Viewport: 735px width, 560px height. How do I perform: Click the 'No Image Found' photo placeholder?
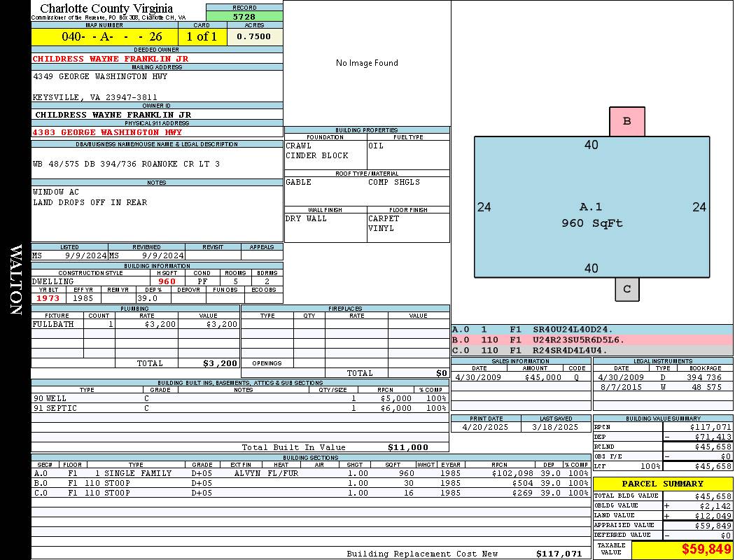367,63
